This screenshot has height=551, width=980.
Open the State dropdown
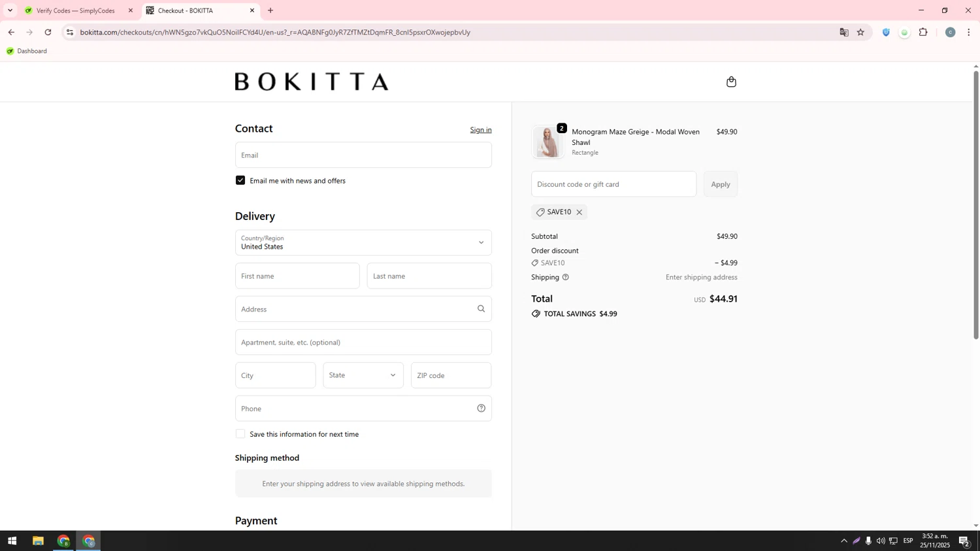(363, 375)
